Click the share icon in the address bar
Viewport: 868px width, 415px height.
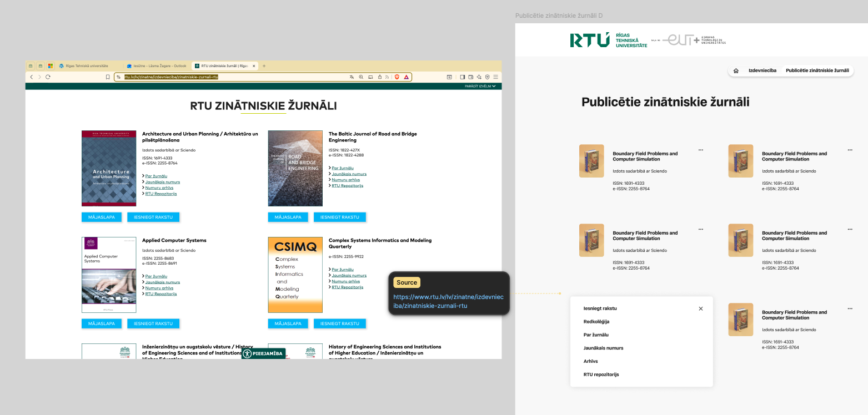380,77
